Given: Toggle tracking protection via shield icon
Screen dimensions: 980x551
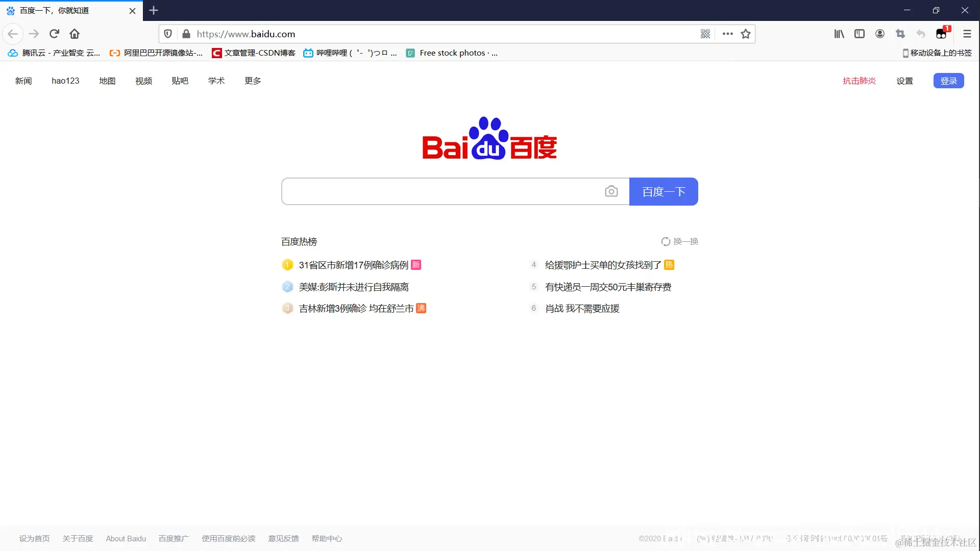Looking at the screenshot, I should pos(168,34).
